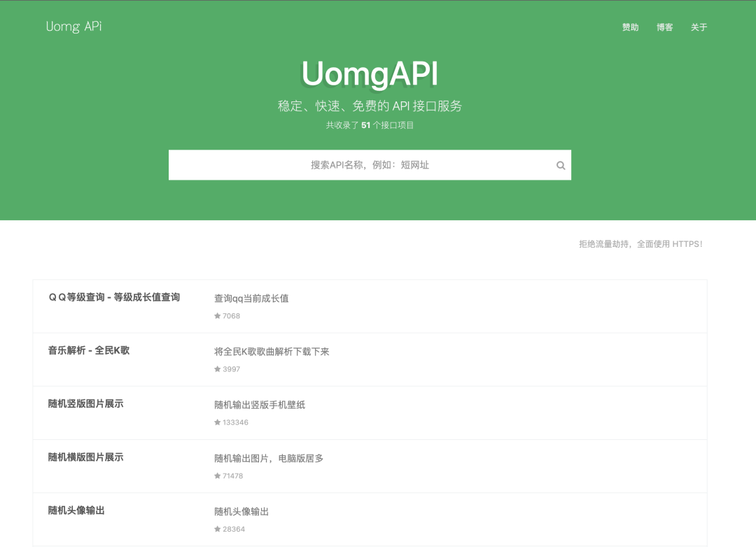Click the 稳定、快速、免费的 API 接口服务 tagline
The width and height of the screenshot is (756, 547).
(370, 106)
